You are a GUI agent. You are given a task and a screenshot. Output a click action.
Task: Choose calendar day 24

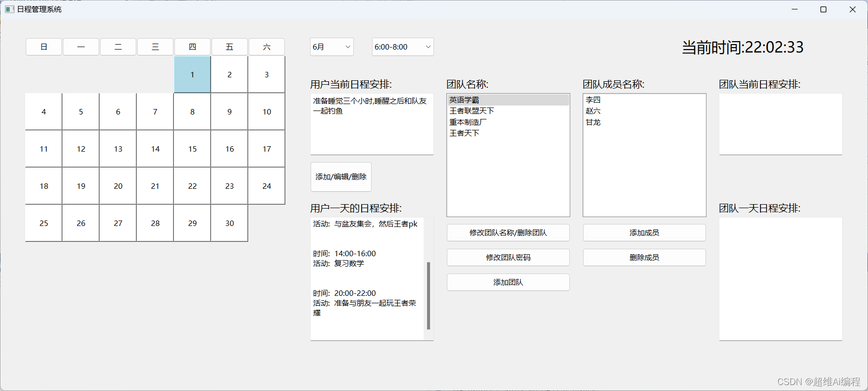pos(267,186)
